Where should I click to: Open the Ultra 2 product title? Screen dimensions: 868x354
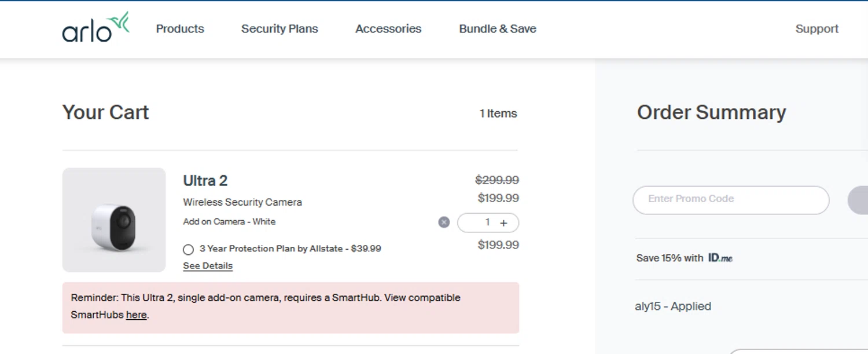click(205, 181)
